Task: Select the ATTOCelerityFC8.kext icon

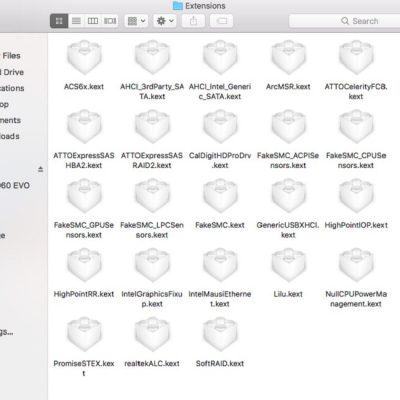Action: 356,57
